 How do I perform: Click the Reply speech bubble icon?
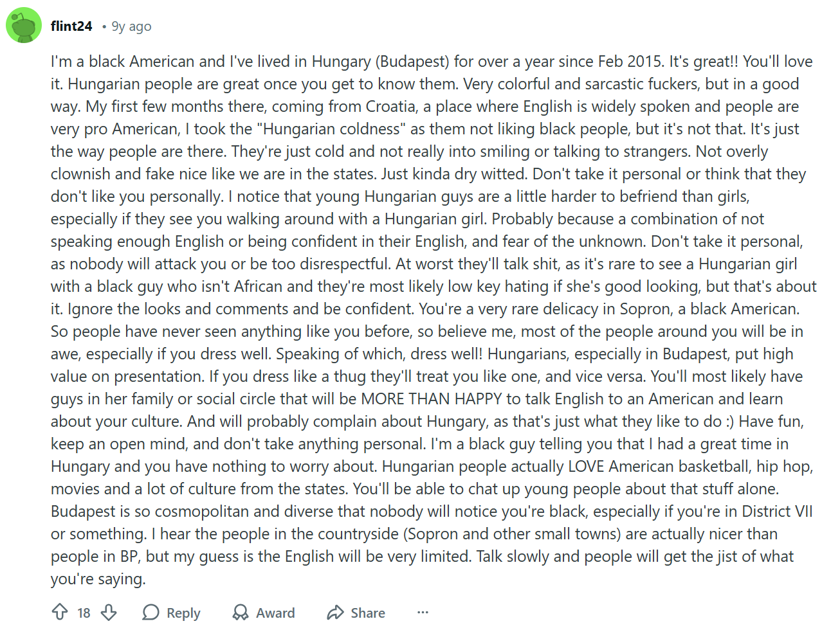[151, 613]
